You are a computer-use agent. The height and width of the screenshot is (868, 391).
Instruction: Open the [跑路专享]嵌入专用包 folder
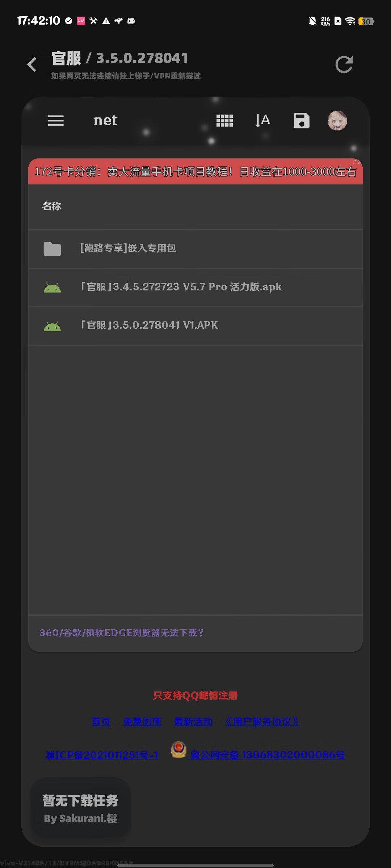[195, 249]
